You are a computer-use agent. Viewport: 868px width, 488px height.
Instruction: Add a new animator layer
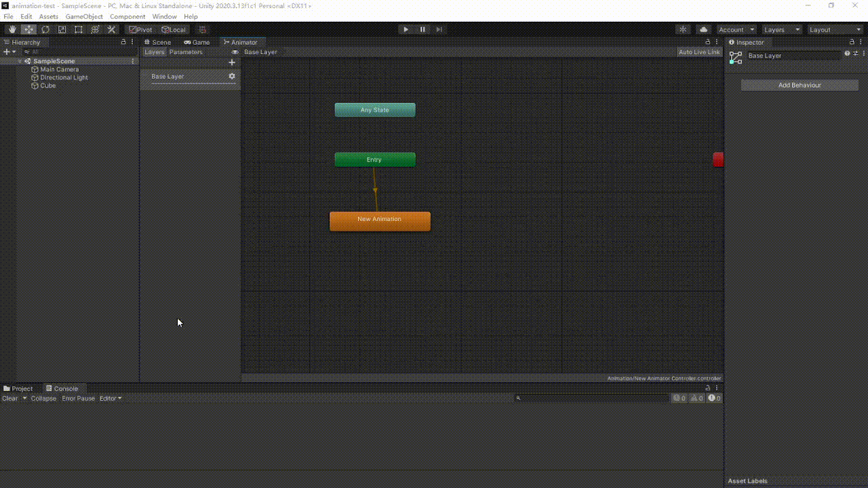pyautogui.click(x=232, y=62)
